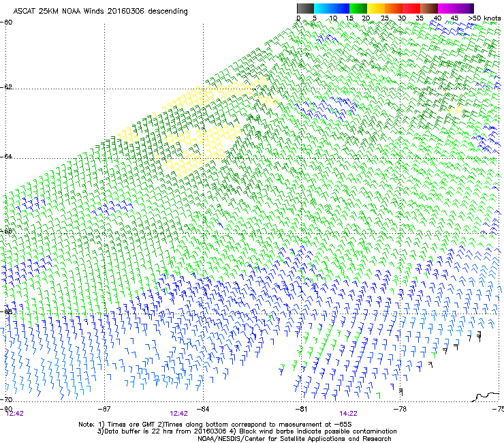Click the '-78' longitude axis label
The width and height of the screenshot is (504, 443).
point(400,409)
